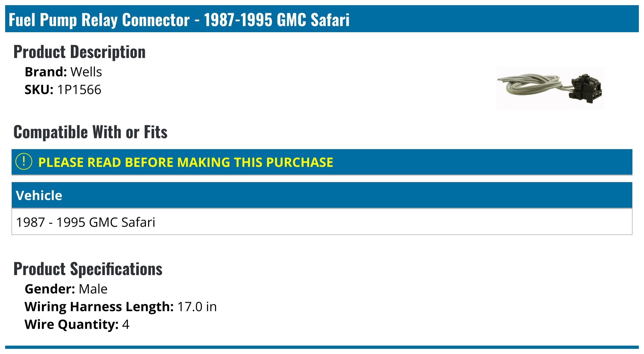Click the Fuel Pump Relay Connector title bar
Viewport: 644px width, 354px height.
pos(322,19)
